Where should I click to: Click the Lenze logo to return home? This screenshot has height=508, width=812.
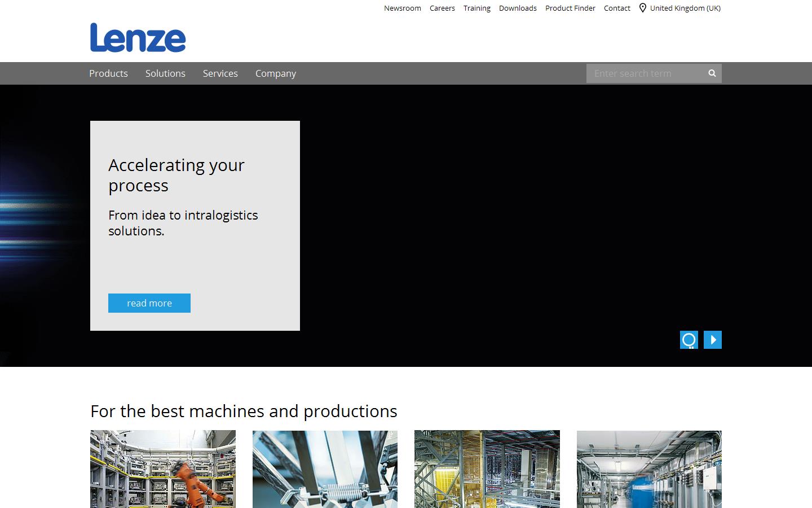[137, 38]
